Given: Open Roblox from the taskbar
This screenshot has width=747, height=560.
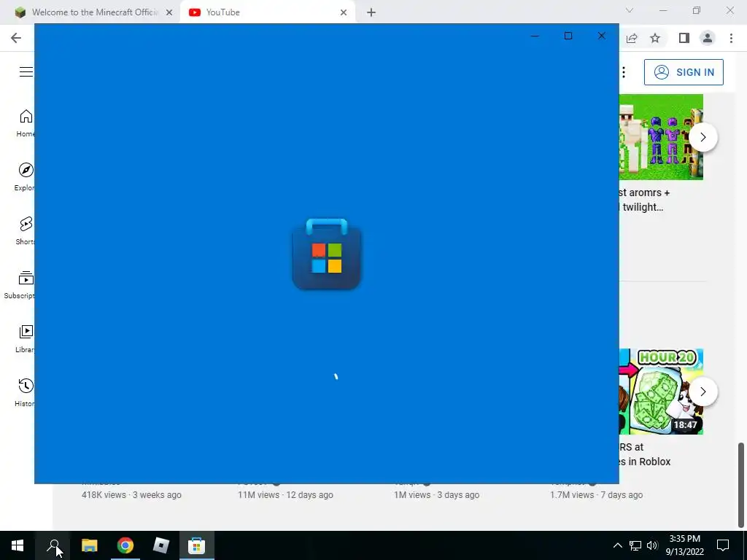Looking at the screenshot, I should (161, 545).
